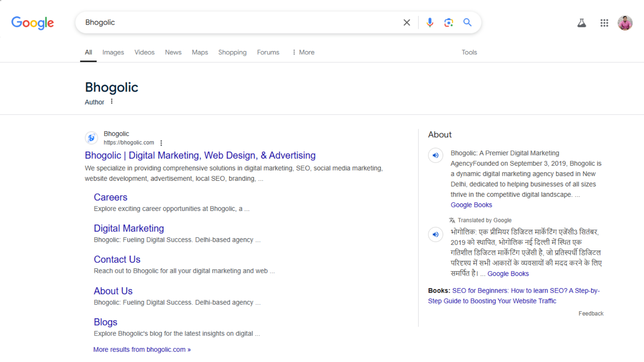Open the Tools filter options

click(x=469, y=52)
